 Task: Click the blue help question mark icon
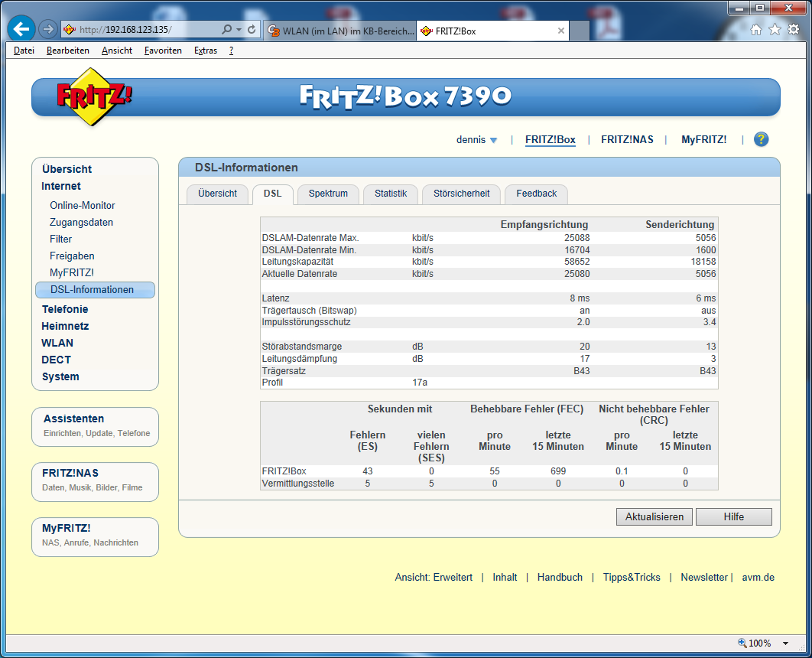[761, 139]
